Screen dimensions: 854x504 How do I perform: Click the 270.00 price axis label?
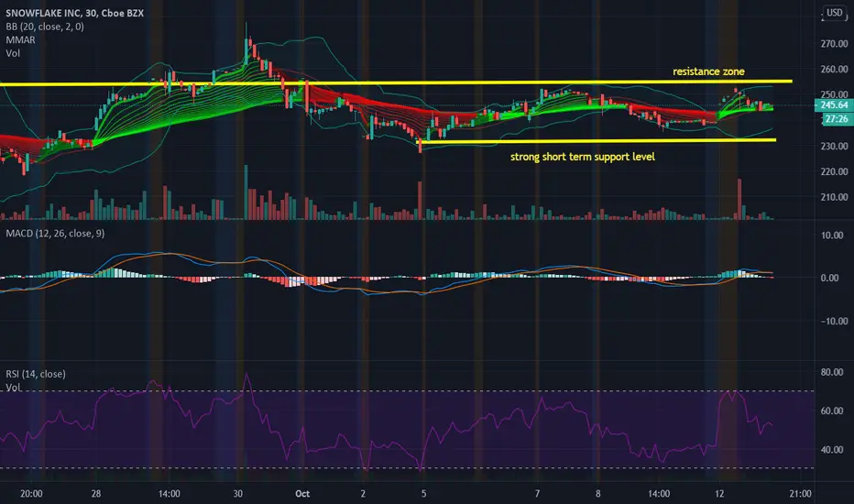pos(834,44)
